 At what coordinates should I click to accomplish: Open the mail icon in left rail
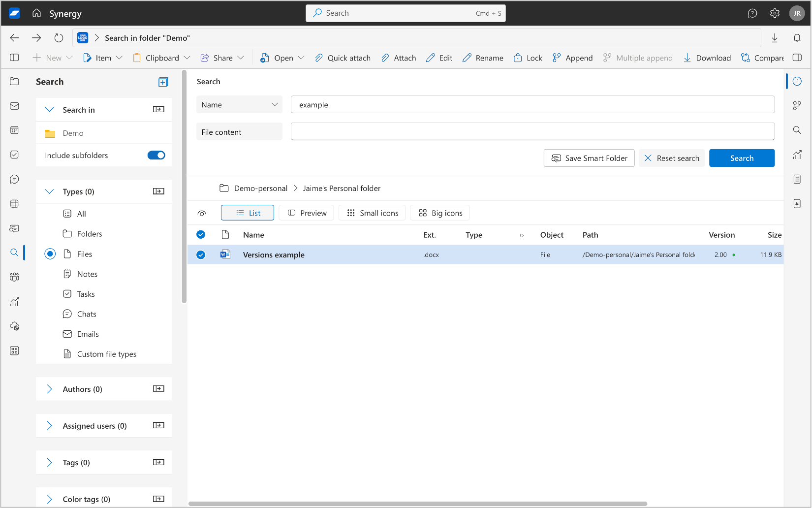coord(14,106)
